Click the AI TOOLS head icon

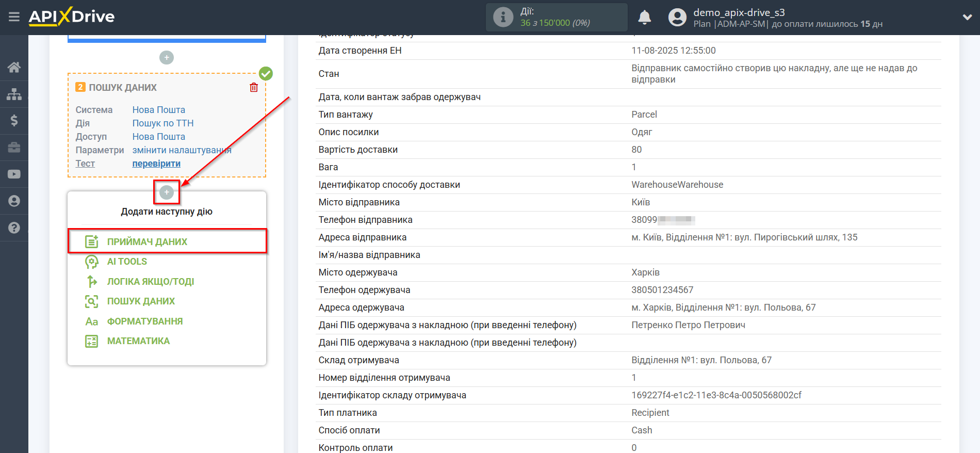pyautogui.click(x=92, y=262)
